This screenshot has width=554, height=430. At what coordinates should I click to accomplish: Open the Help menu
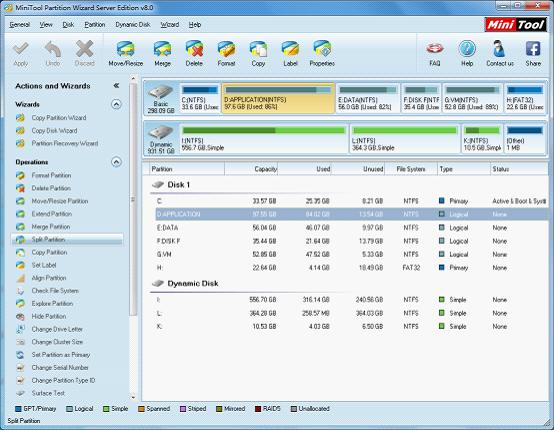(195, 25)
